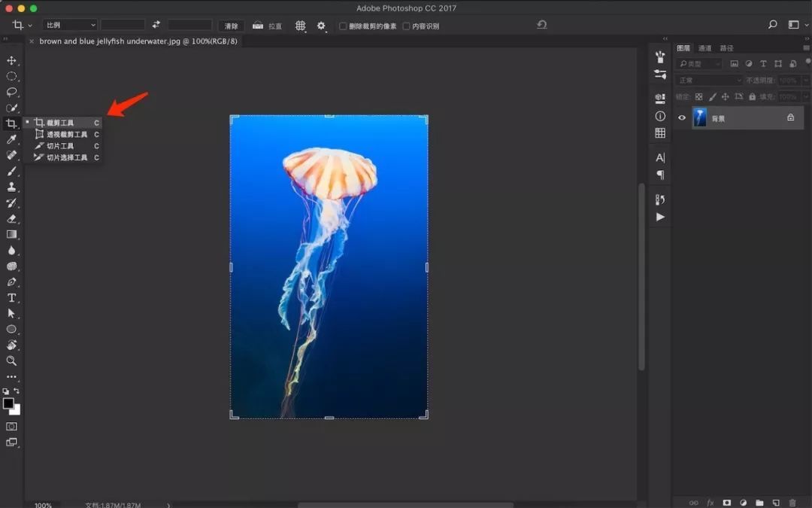The image size is (812, 508).
Task: Switch to the 通道 tab
Action: pyautogui.click(x=704, y=48)
